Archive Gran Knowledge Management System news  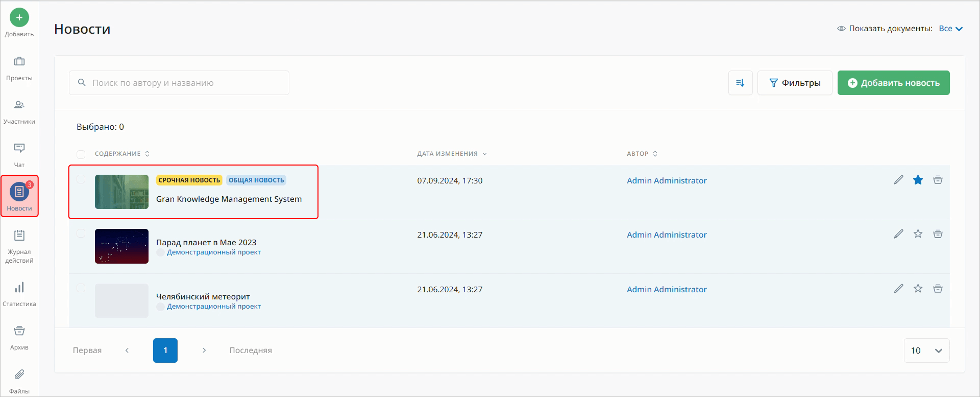[938, 180]
